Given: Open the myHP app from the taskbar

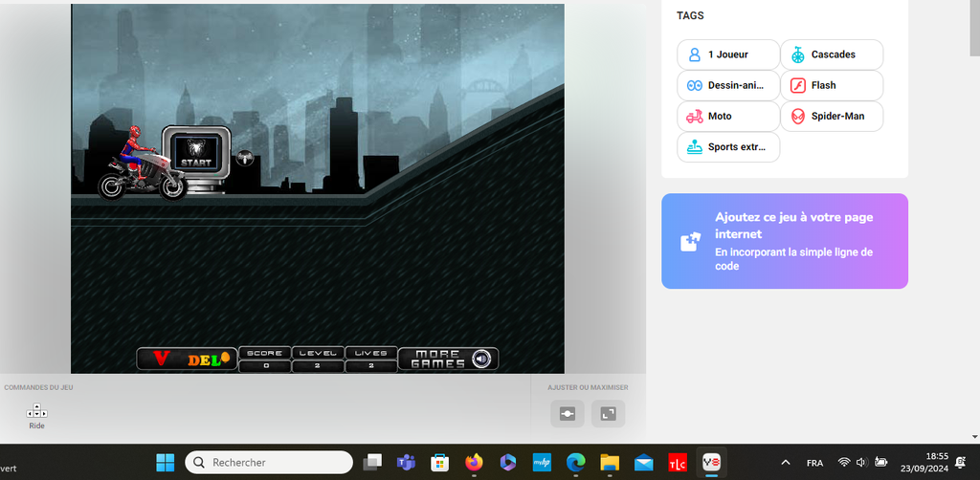Looking at the screenshot, I should tap(542, 463).
